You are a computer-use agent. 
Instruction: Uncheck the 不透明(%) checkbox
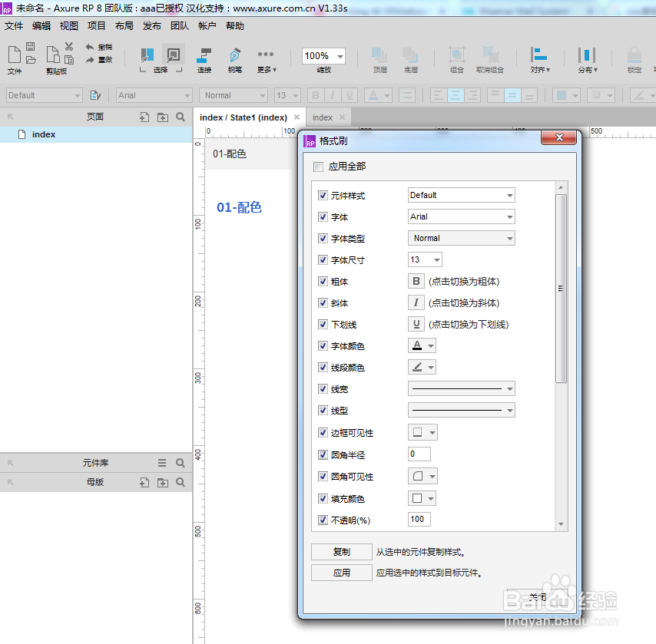(323, 520)
